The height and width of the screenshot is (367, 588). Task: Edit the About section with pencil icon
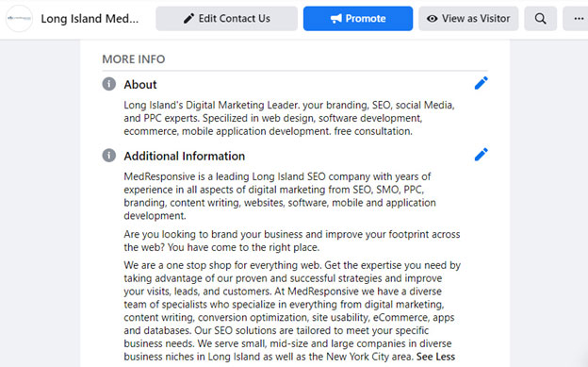[482, 83]
